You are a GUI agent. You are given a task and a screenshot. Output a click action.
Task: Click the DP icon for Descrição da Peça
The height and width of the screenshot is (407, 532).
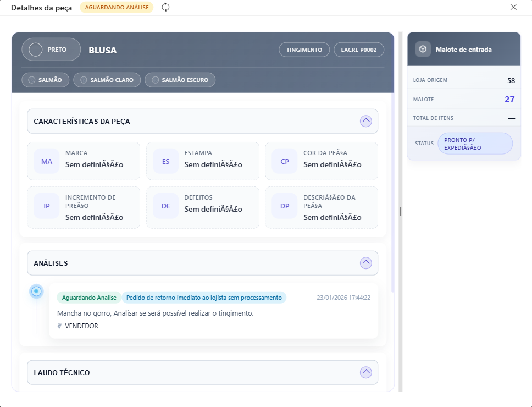click(x=285, y=206)
